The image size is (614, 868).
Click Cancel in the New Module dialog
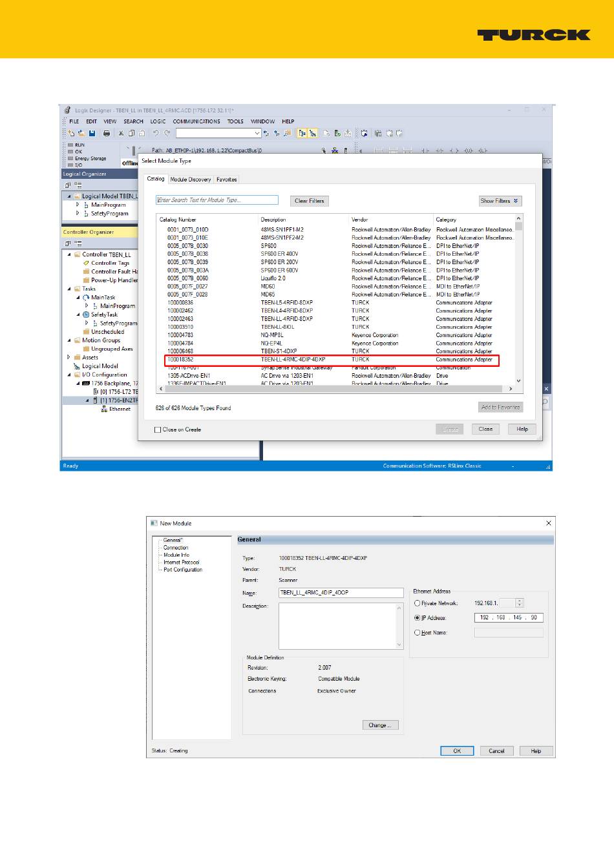[496, 751]
